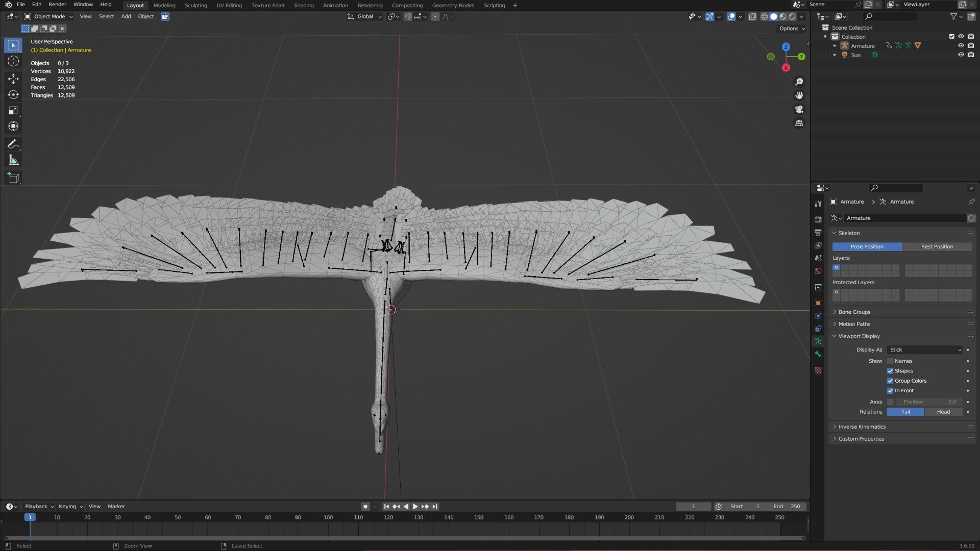The image size is (980, 551).
Task: Expand the Armature tree item in outliner
Action: [x=835, y=46]
